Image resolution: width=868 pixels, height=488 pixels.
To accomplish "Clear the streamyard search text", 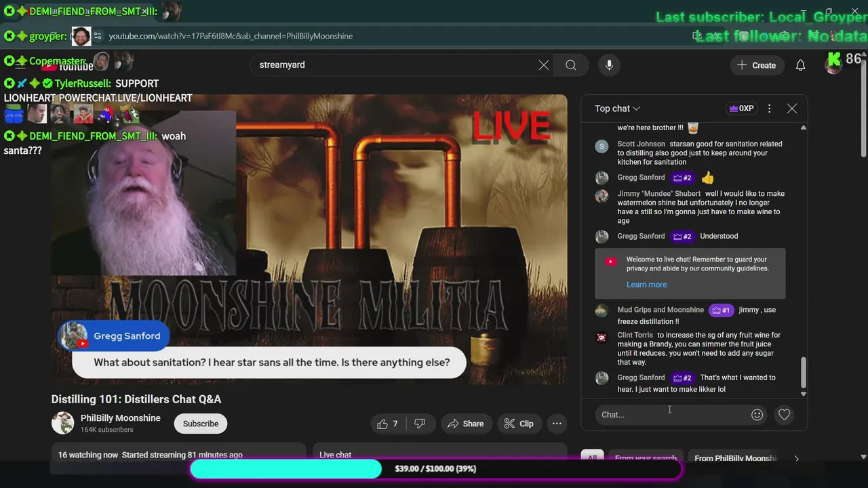I will click(x=544, y=65).
